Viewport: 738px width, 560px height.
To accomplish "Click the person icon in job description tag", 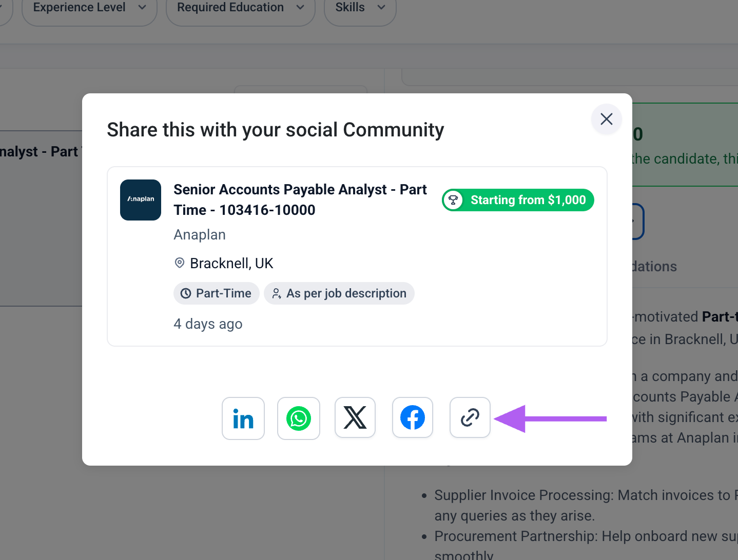I will [x=276, y=293].
